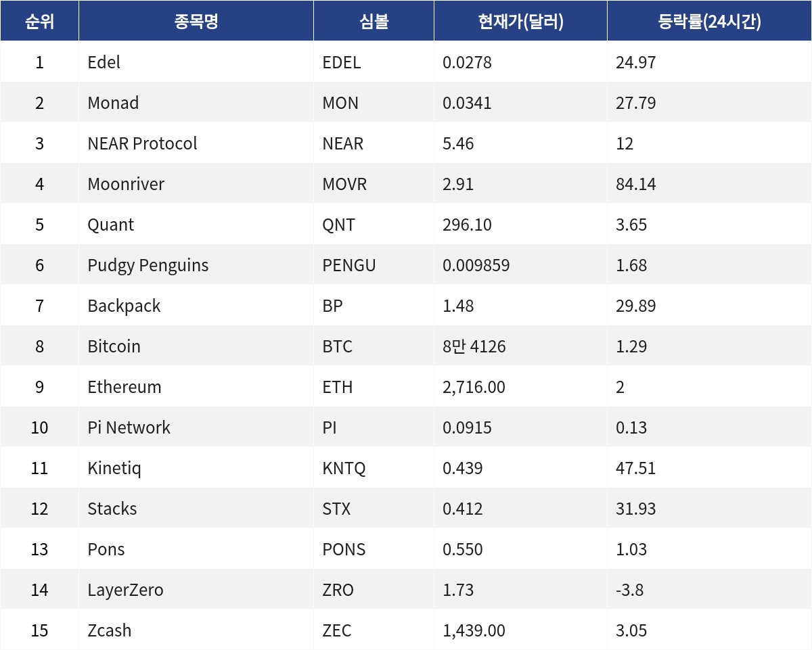Select the Edel row name
The image size is (812, 650).
104,62
